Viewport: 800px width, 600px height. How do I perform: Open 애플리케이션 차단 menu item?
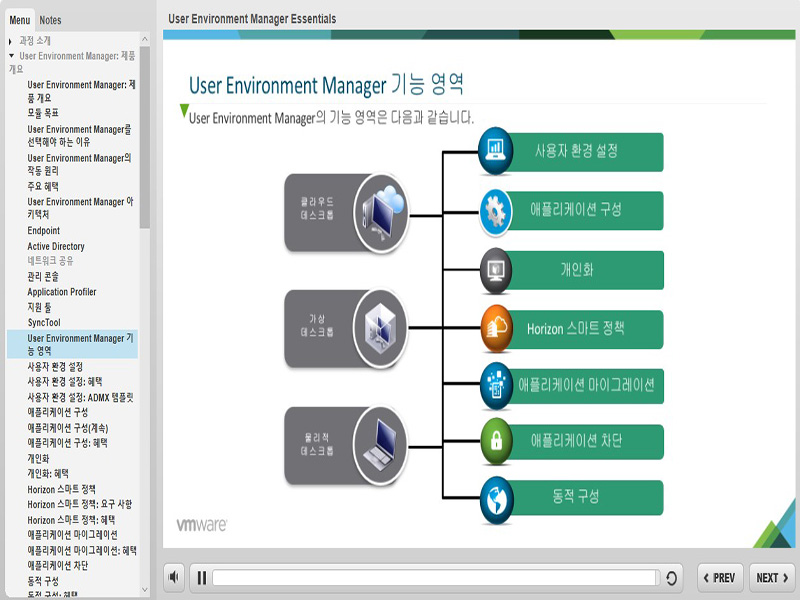[x=58, y=565]
